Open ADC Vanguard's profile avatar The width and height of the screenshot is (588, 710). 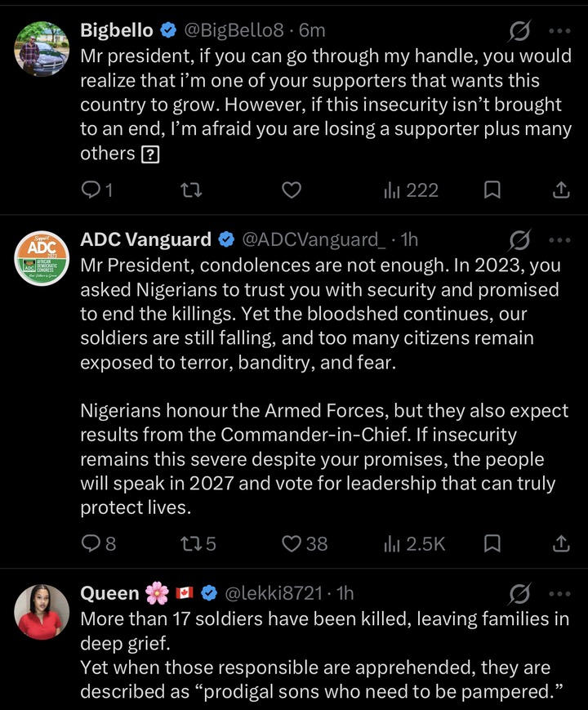click(42, 258)
